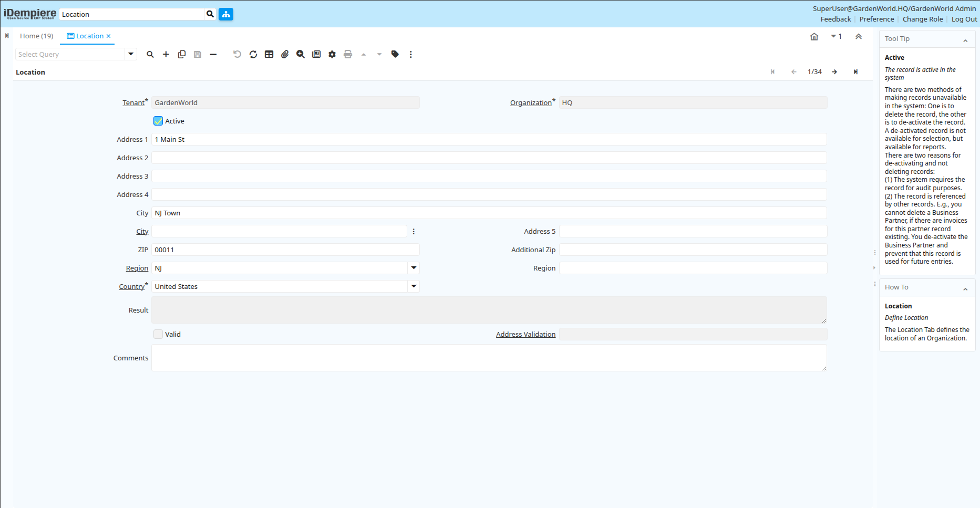Viewport: 980px width, 508px height.
Task: Open the Country dropdown arrow
Action: coord(414,286)
